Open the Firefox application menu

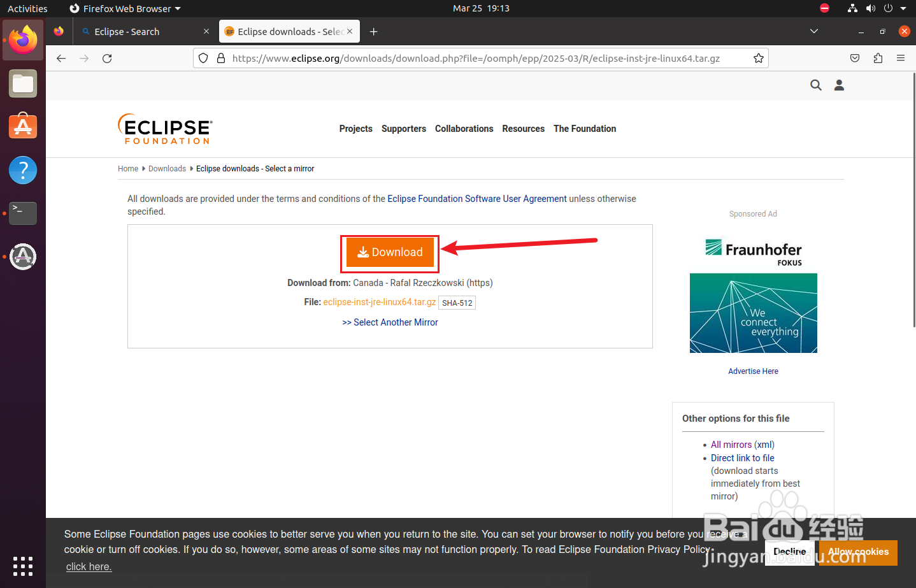[x=901, y=58]
